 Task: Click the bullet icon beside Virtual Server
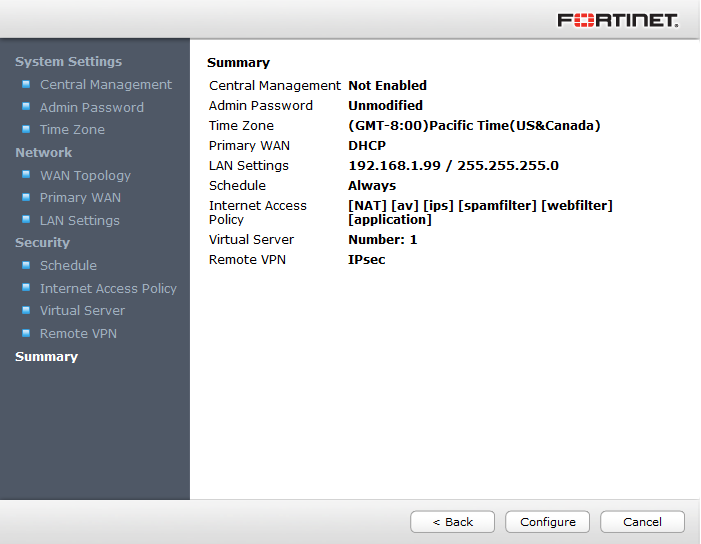tap(26, 310)
